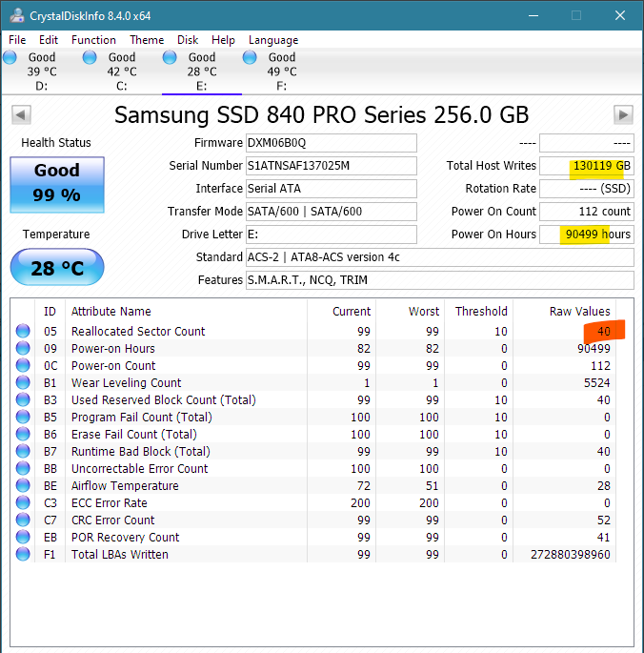Go to next disk arrow
This screenshot has width=644, height=653.
tap(623, 114)
